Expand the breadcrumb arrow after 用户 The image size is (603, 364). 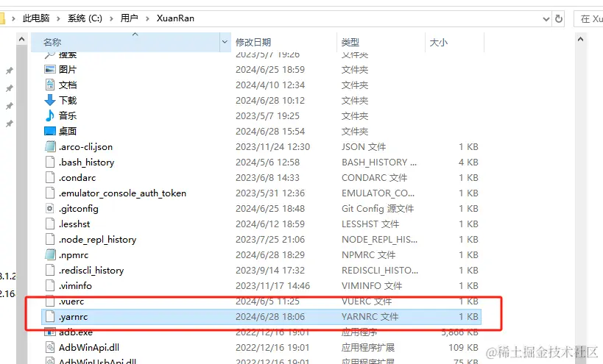tap(147, 18)
